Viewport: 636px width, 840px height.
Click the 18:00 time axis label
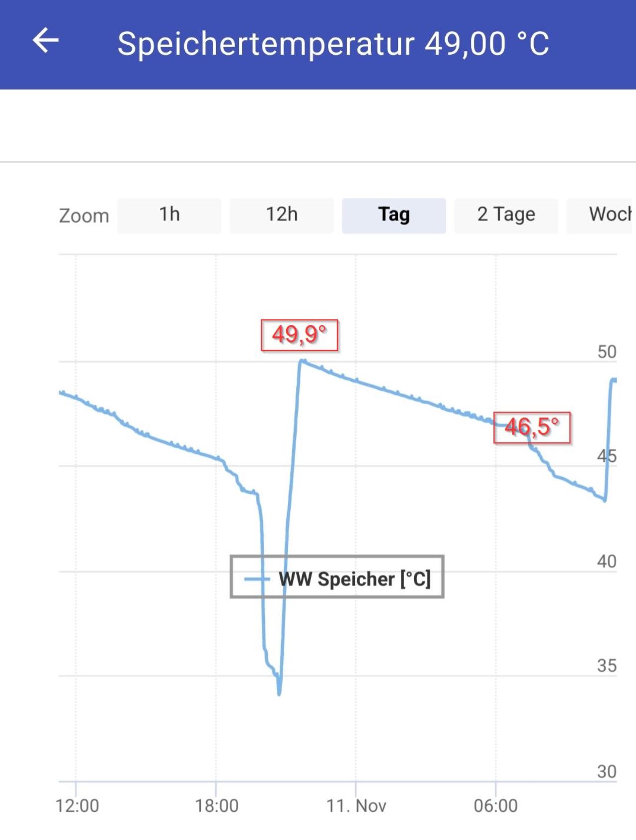[x=217, y=806]
